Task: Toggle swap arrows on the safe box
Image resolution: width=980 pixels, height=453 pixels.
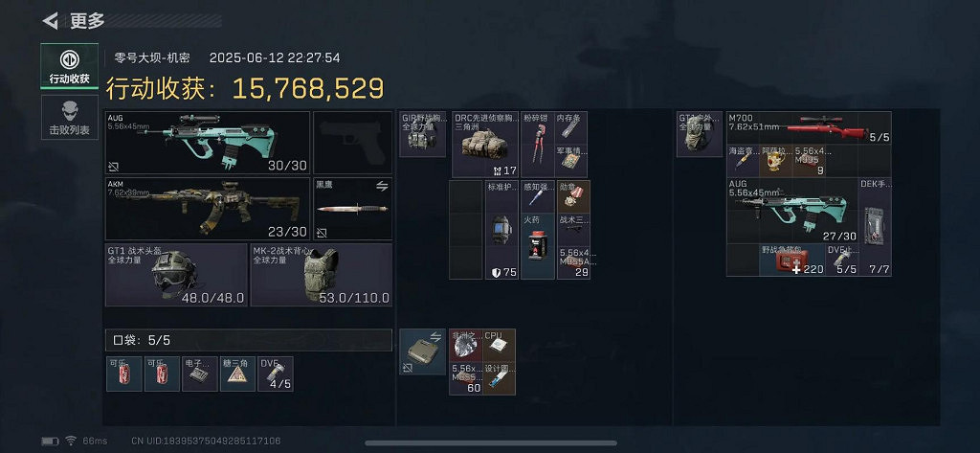Action: [x=435, y=337]
